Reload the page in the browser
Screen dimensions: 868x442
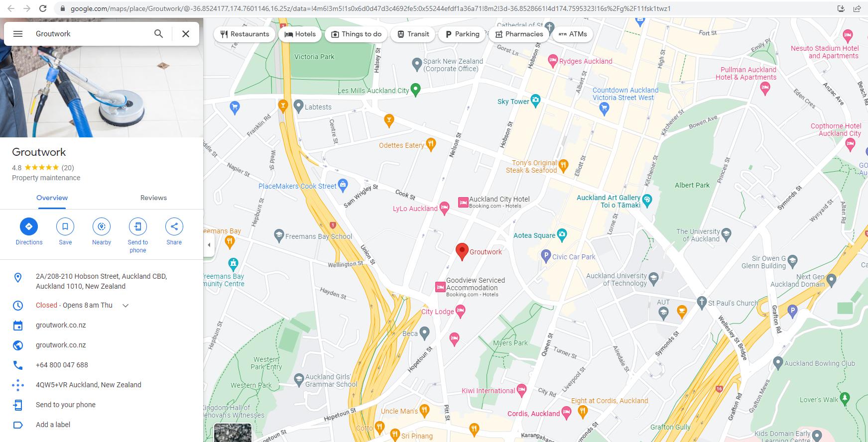(x=43, y=8)
